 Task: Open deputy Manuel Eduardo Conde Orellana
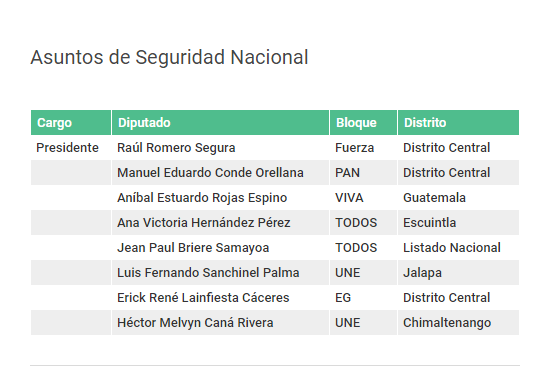[x=210, y=173]
